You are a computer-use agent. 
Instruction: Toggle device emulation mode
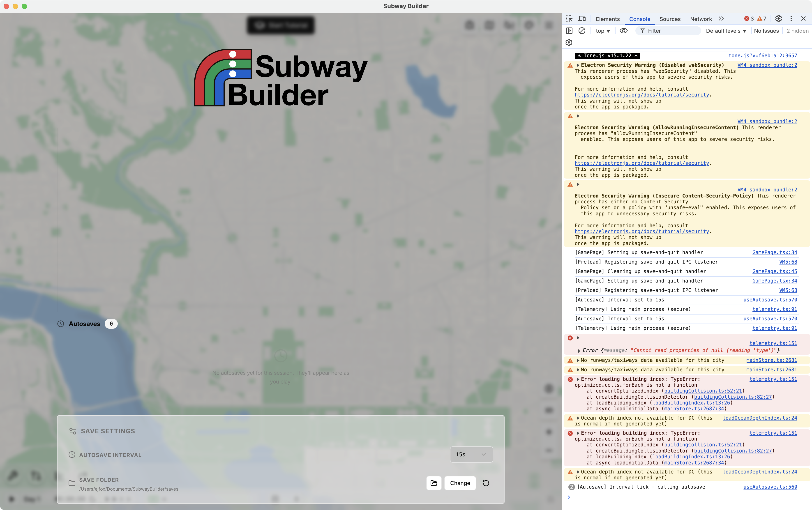pyautogui.click(x=582, y=19)
